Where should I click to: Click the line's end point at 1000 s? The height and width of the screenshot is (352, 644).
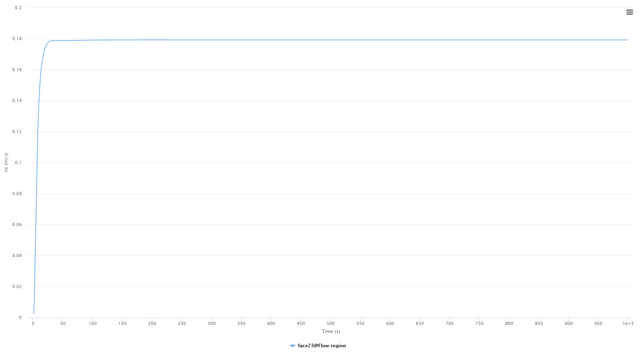628,40
